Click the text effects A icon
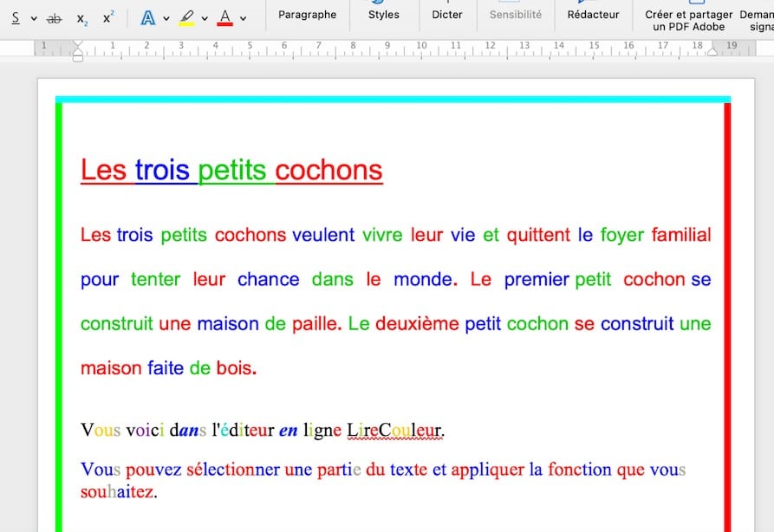 (x=147, y=17)
